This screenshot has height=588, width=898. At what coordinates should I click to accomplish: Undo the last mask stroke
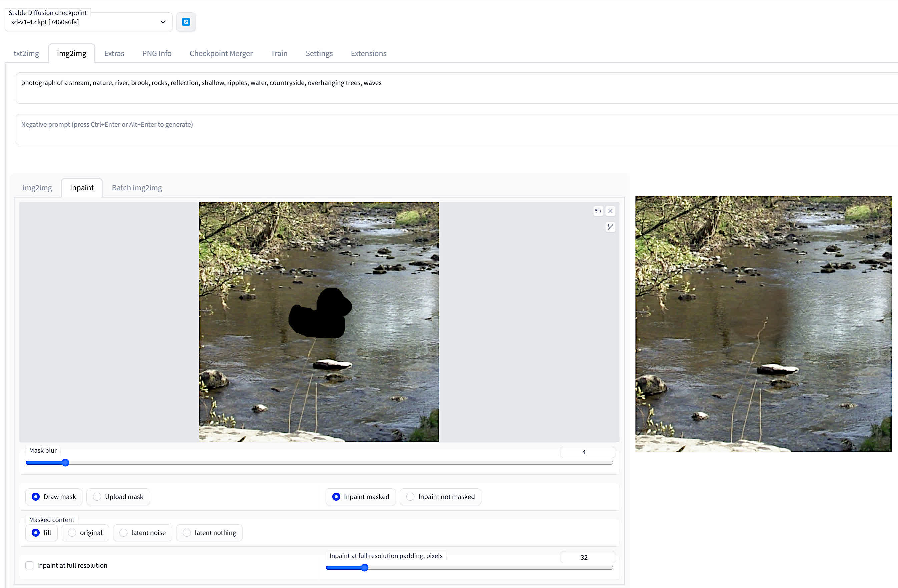pyautogui.click(x=598, y=211)
